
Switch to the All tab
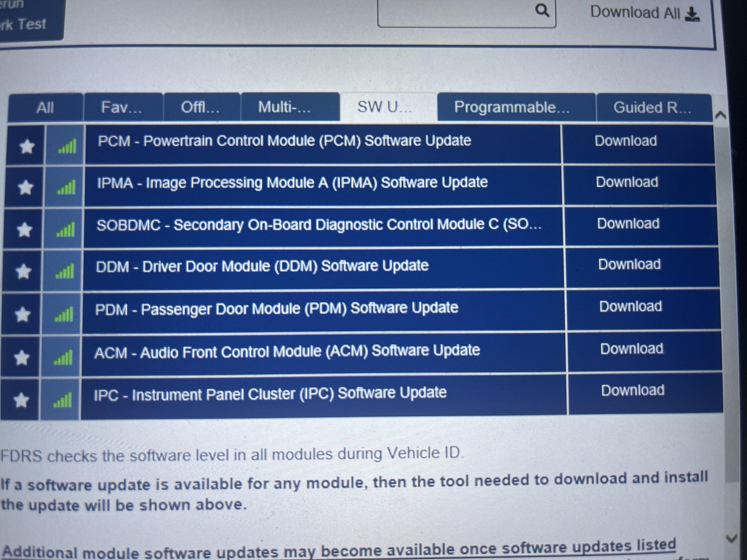tap(45, 108)
